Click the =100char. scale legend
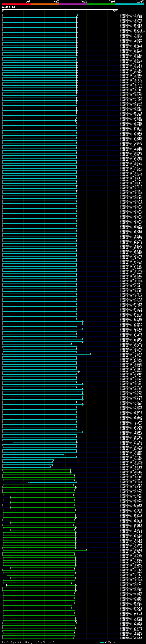The width and height of the screenshot is (146, 644). [x=109, y=642]
